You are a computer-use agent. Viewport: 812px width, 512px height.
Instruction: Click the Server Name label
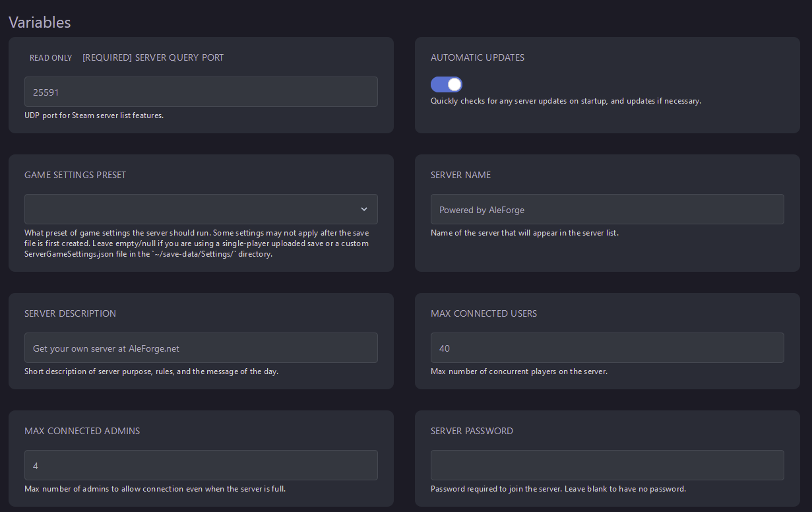pyautogui.click(x=460, y=175)
